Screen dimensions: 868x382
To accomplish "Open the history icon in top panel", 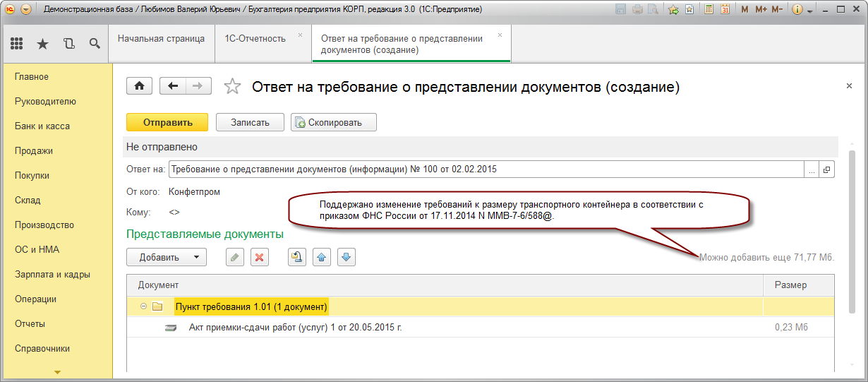I will click(x=68, y=44).
